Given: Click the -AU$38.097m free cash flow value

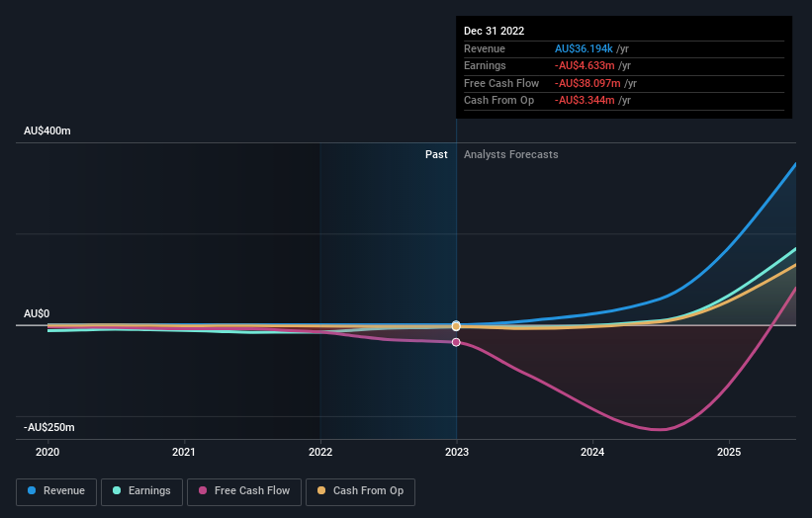Looking at the screenshot, I should pyautogui.click(x=587, y=83).
